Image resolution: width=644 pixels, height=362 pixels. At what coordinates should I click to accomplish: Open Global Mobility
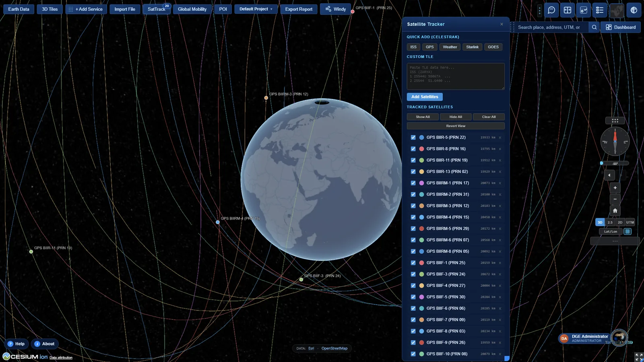coord(192,9)
